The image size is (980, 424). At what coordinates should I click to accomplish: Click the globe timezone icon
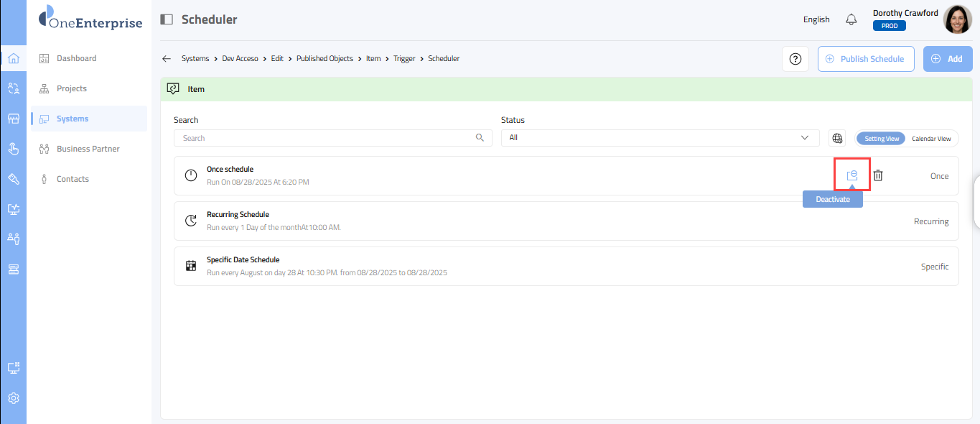[836, 138]
